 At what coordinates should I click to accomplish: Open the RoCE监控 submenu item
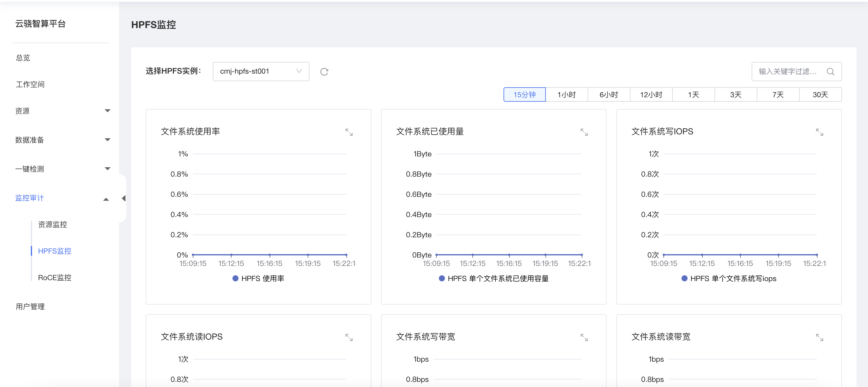[55, 278]
